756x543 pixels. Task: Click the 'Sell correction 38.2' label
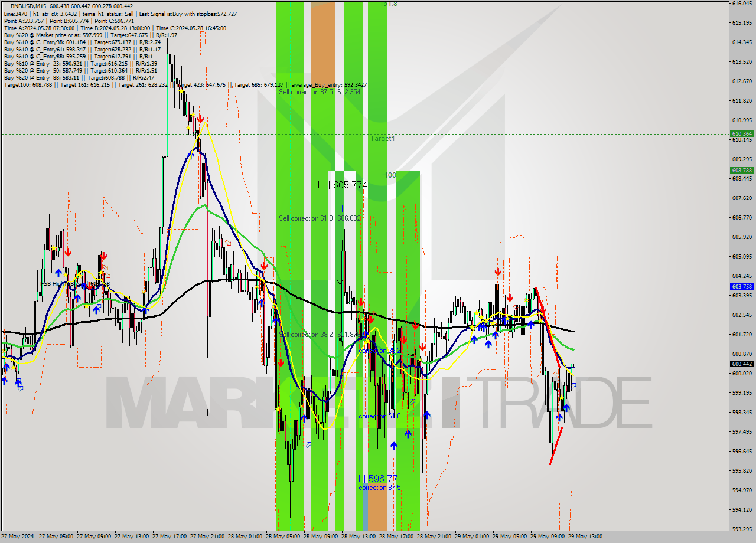point(320,335)
